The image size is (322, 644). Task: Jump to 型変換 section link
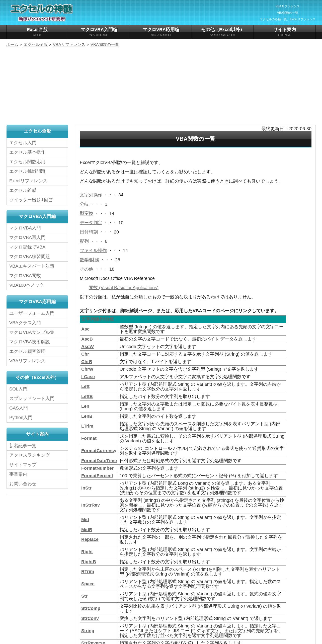(87, 213)
